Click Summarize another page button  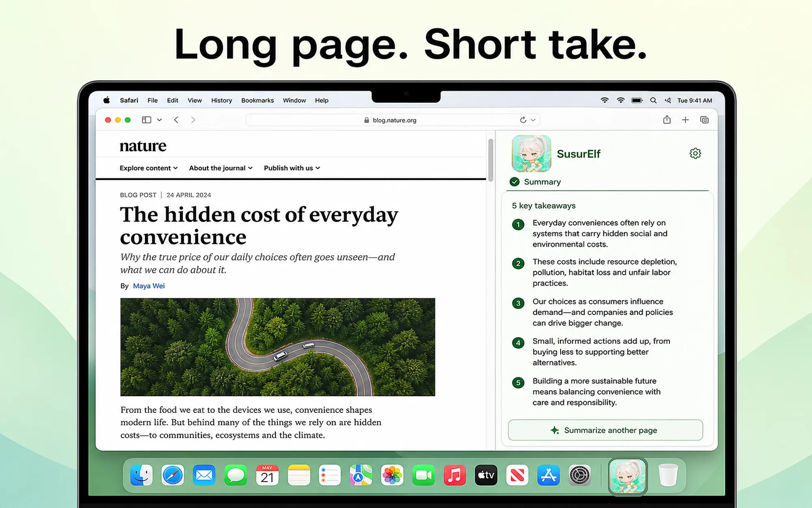(605, 430)
